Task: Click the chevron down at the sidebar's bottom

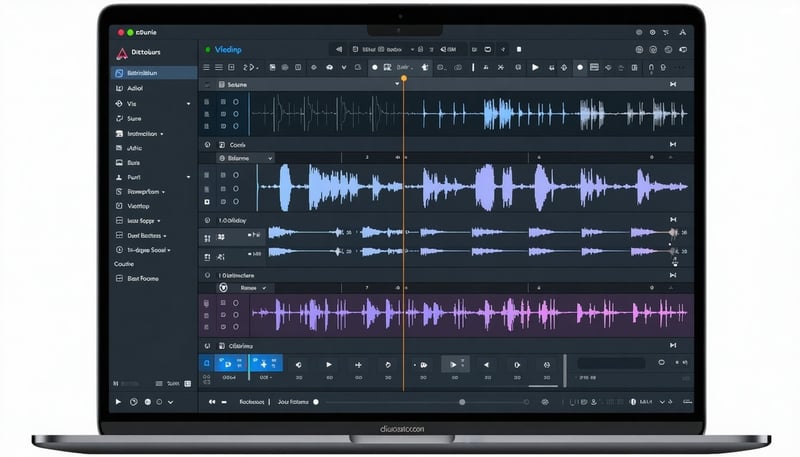Action: (170, 402)
